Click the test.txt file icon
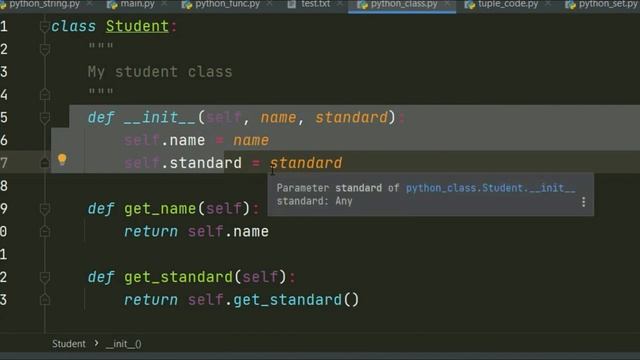The width and height of the screenshot is (640, 360). click(291, 4)
